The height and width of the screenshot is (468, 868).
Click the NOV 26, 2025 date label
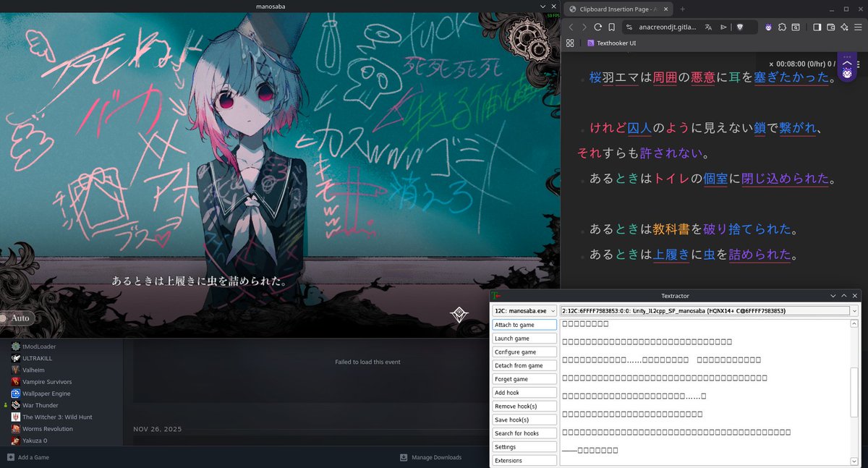pos(157,429)
